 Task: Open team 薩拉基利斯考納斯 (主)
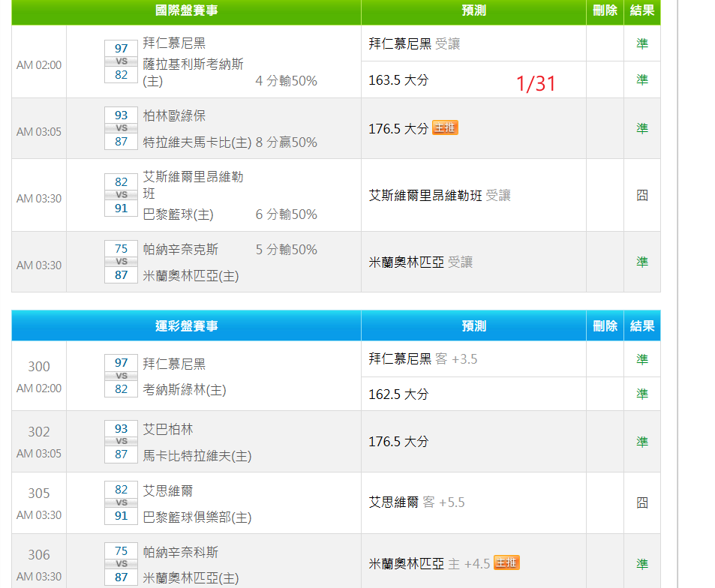coord(193,72)
